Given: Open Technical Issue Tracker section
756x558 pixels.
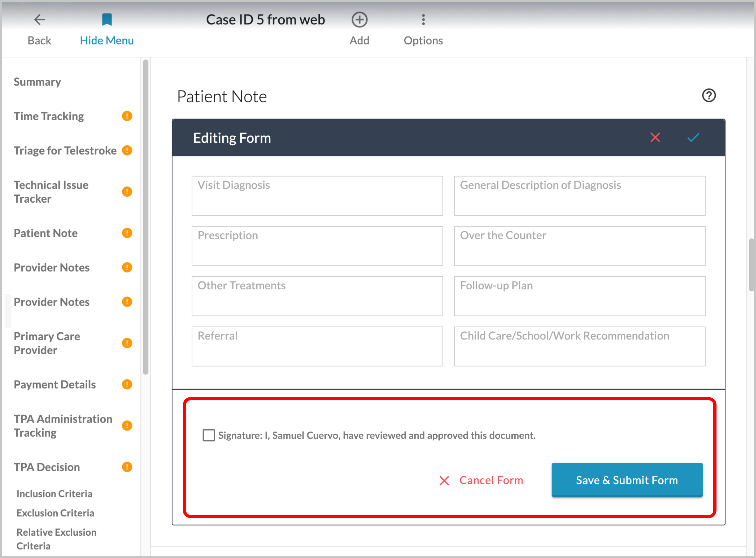Looking at the screenshot, I should coord(51,192).
